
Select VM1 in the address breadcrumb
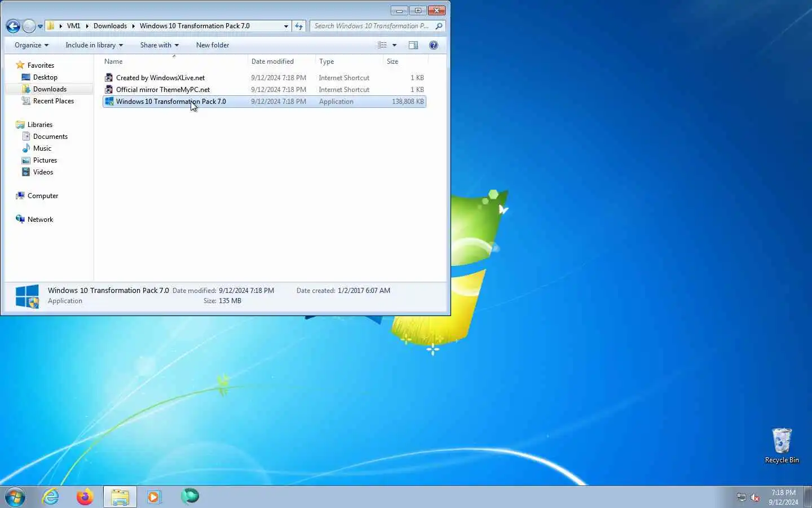click(74, 26)
